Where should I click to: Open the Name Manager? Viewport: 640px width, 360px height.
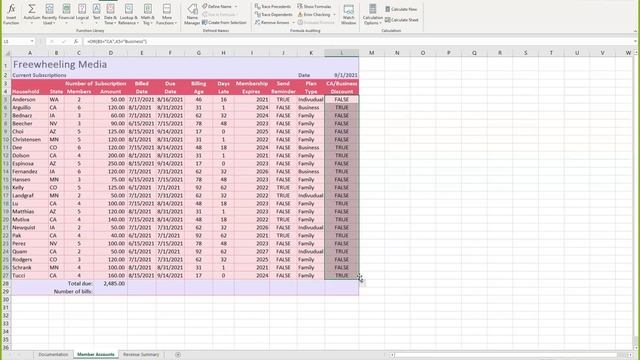click(x=192, y=14)
